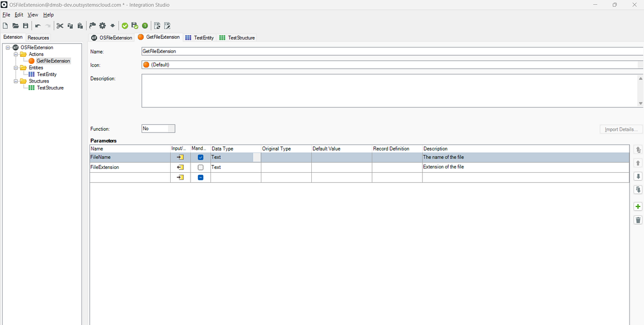
Task: Delete selected parameter using trash icon
Action: point(638,220)
